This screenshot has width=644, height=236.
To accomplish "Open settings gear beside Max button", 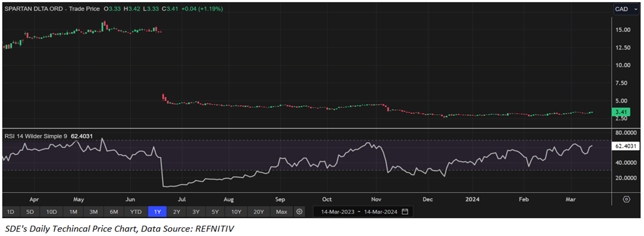I will (300, 212).
